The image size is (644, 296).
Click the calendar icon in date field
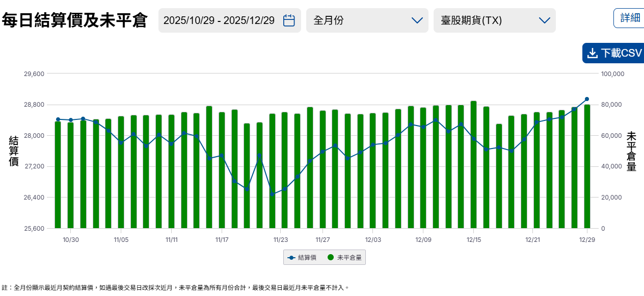click(289, 20)
